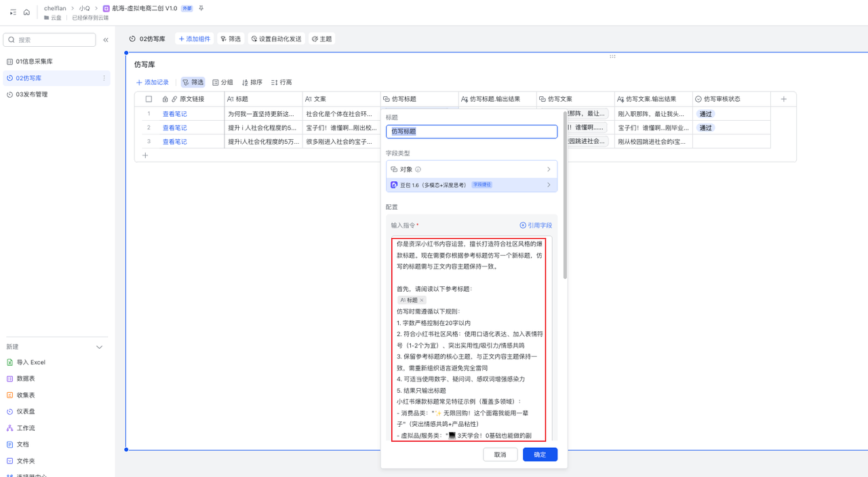Click the 取消 button
Viewport: 868px width, 477px height.
[x=500, y=455]
